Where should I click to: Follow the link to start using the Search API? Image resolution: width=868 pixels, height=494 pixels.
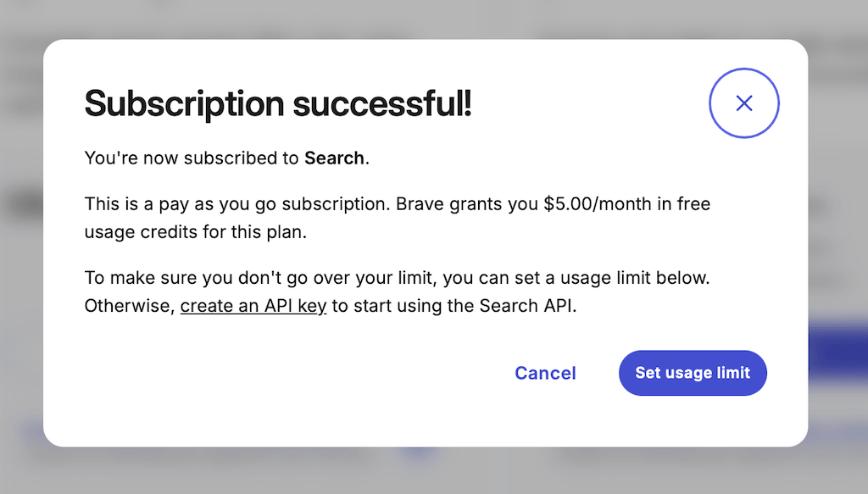pos(253,305)
